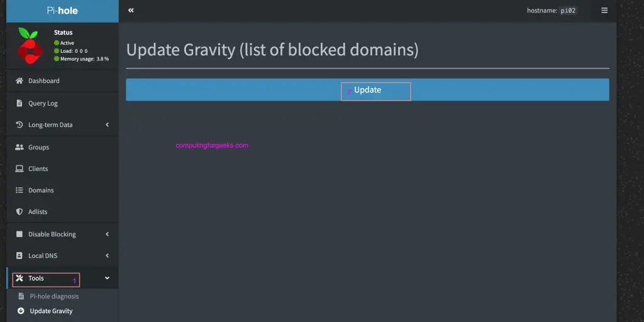Click the Disable Blocking square icon
644x322 pixels.
[x=19, y=234]
